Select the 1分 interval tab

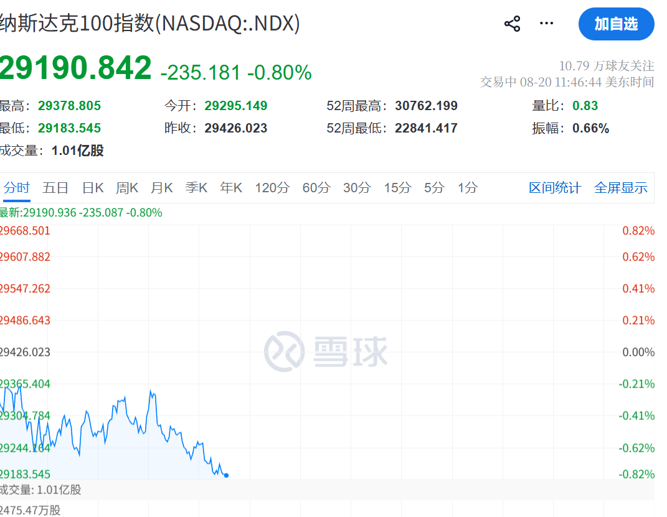[x=467, y=188]
